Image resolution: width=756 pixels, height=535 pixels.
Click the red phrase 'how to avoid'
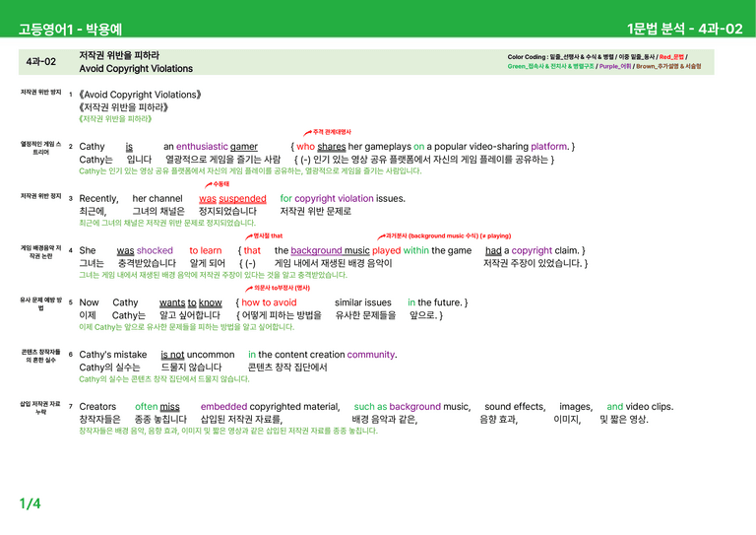tap(269, 302)
